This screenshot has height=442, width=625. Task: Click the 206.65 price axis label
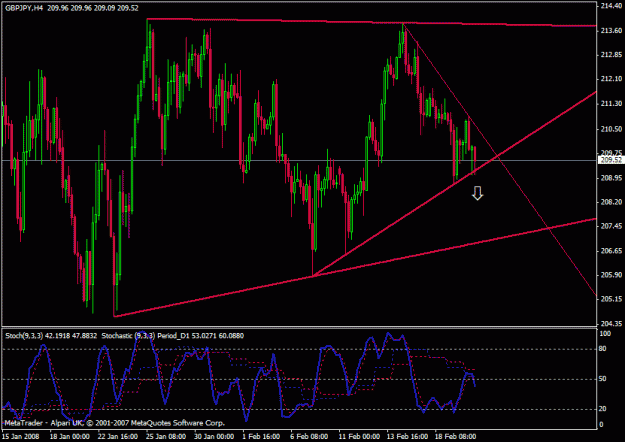(610, 251)
